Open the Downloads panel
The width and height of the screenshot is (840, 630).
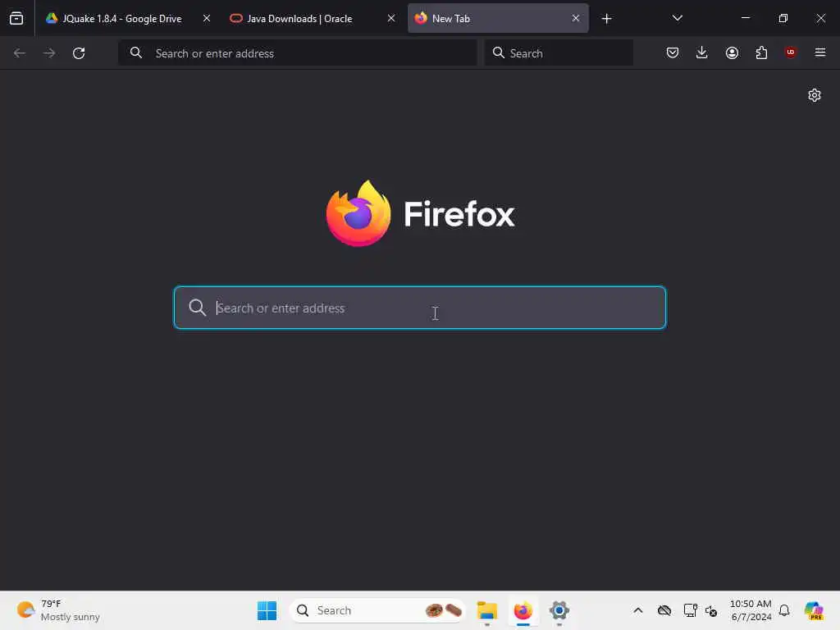click(702, 52)
